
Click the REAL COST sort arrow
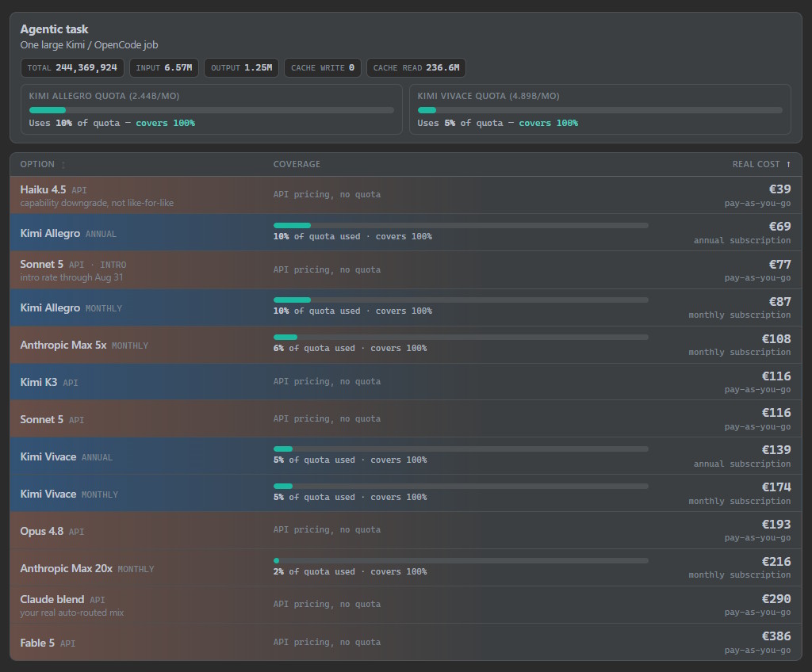pyautogui.click(x=788, y=164)
